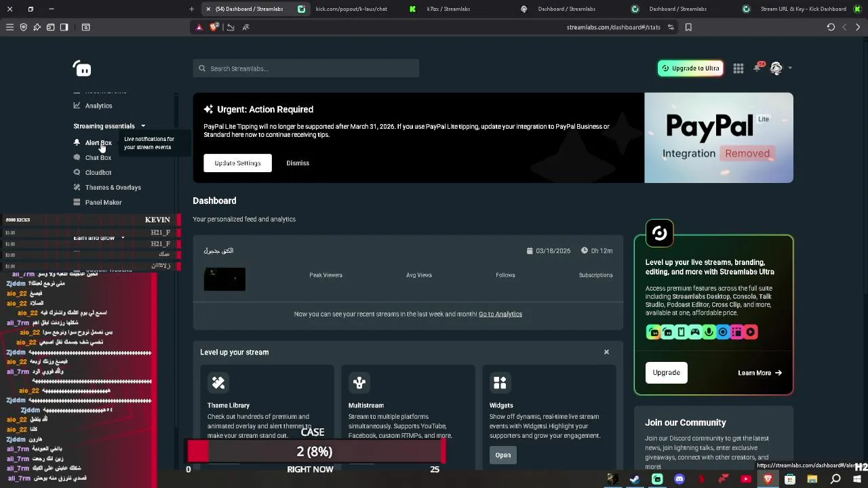This screenshot has height=488, width=868.
Task: Click the address bar URL
Action: point(613,27)
